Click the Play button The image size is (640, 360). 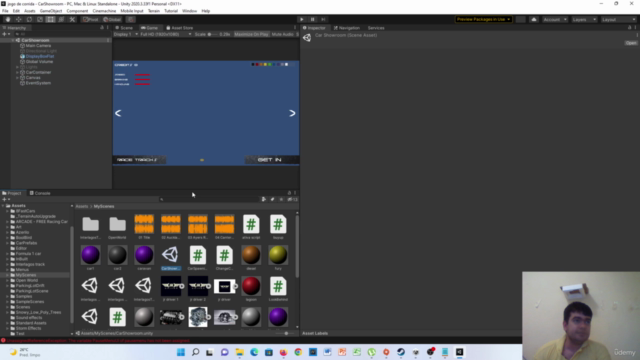click(302, 19)
